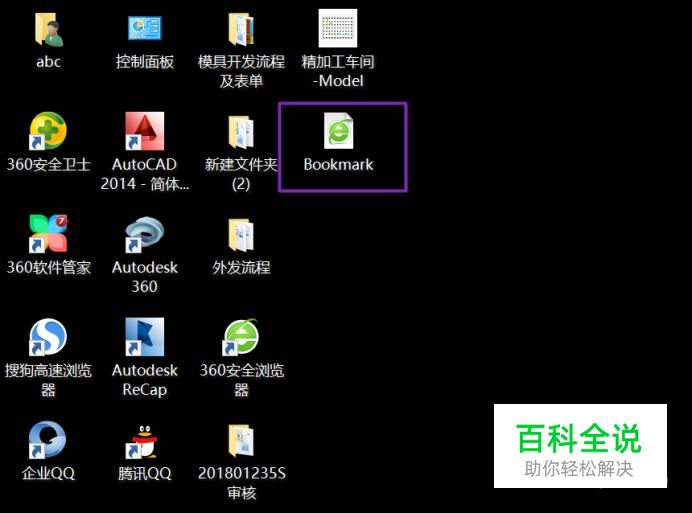The image size is (692, 513).
Task: Select the 360安全浏览器 shortcut icon
Action: pos(241,337)
